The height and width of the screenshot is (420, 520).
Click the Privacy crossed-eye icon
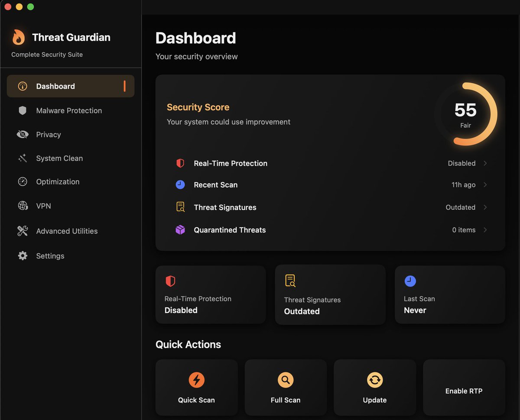pos(23,135)
